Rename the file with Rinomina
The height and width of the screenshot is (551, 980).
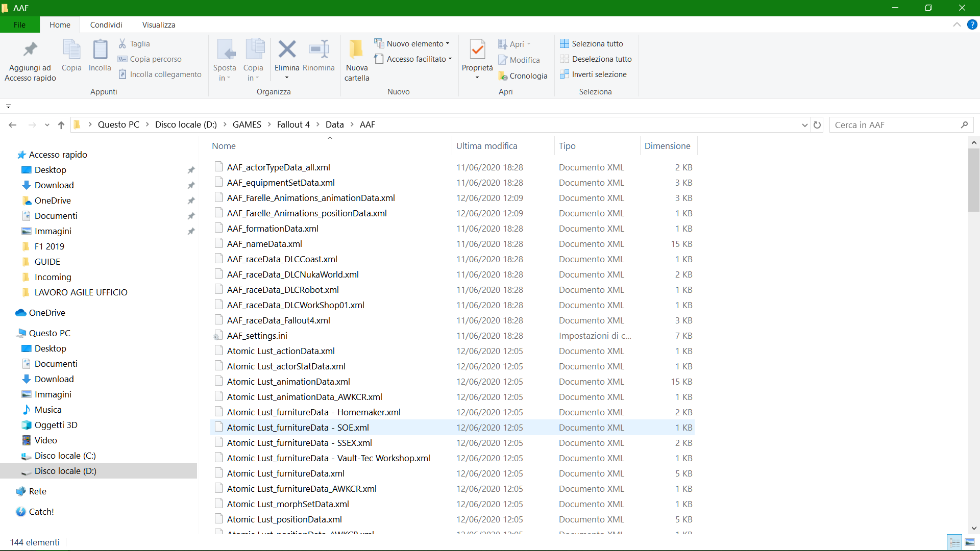click(318, 55)
